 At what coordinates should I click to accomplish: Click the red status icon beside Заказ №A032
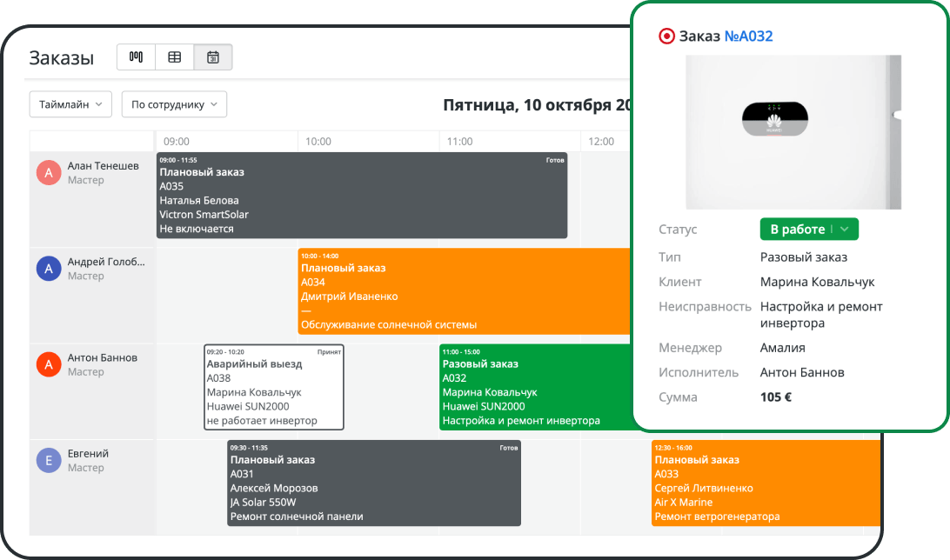pos(666,37)
